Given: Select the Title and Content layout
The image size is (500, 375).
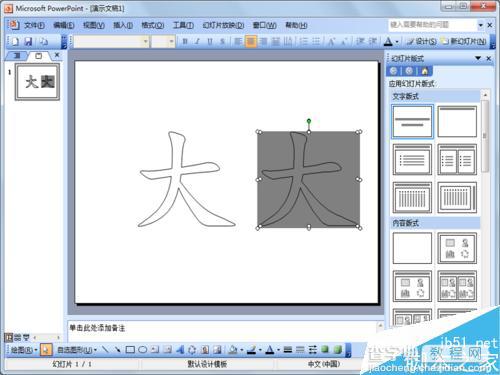Looking at the screenshot, I should (x=412, y=286).
